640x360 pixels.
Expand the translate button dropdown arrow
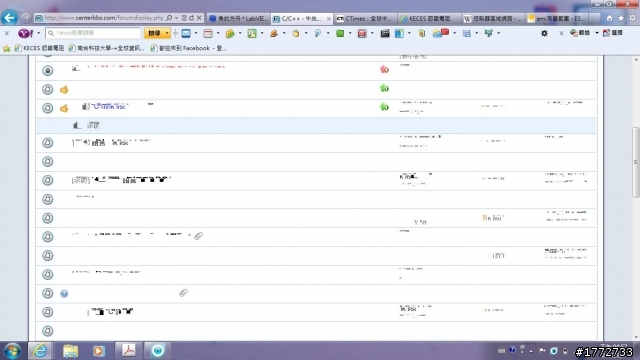point(597,33)
